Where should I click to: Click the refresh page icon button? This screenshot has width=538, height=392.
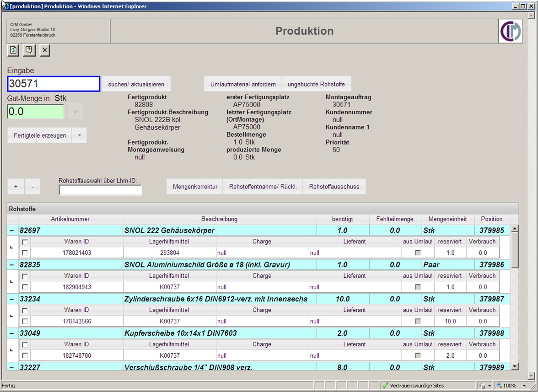[14, 50]
